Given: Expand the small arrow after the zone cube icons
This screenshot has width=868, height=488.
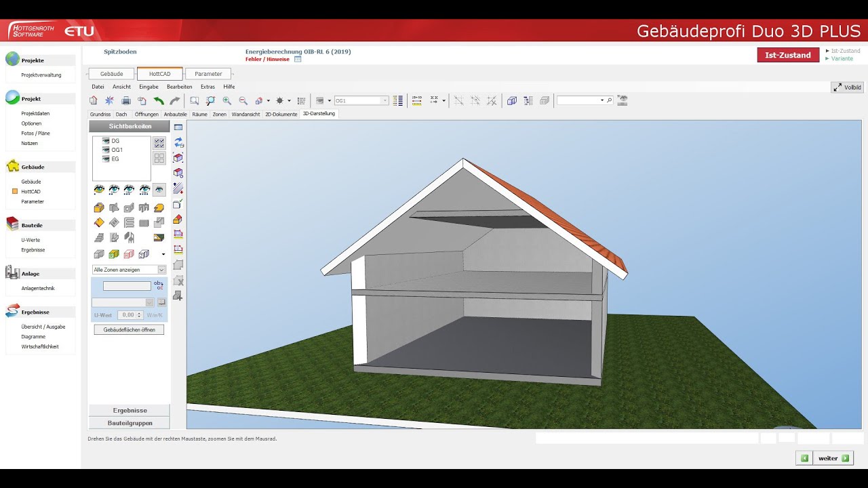Looking at the screenshot, I should click(163, 254).
